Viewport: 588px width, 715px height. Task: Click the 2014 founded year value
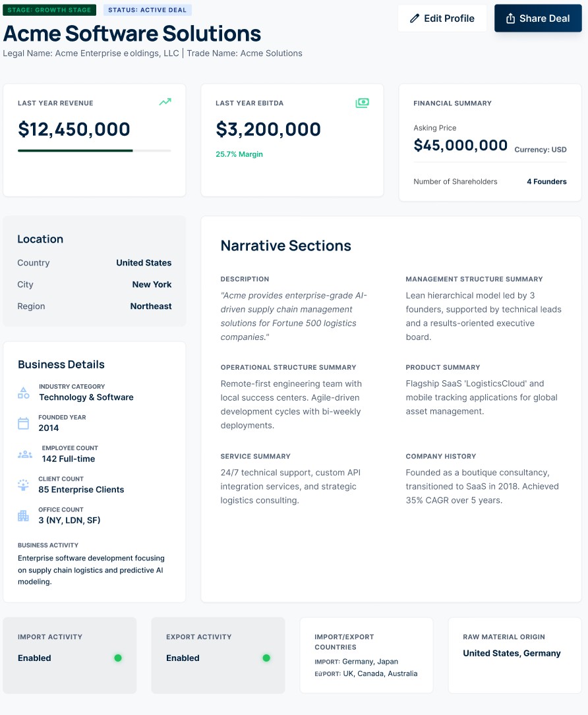pyautogui.click(x=48, y=428)
